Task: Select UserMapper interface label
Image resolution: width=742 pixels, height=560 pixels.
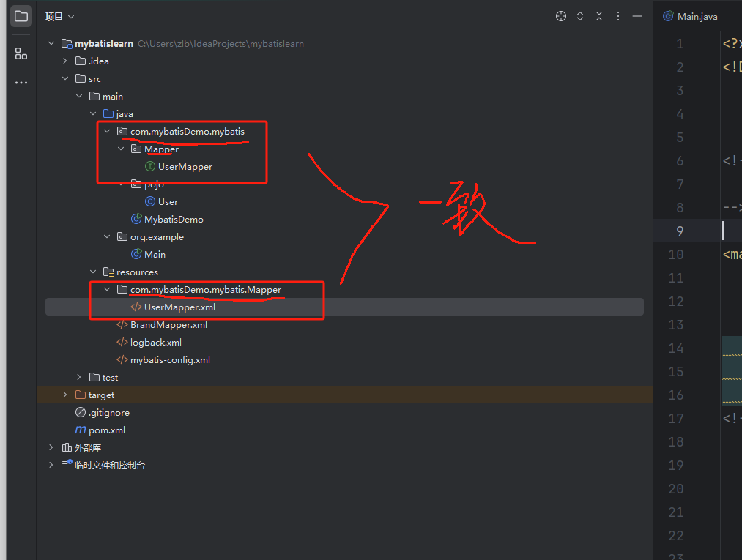Action: pyautogui.click(x=185, y=166)
